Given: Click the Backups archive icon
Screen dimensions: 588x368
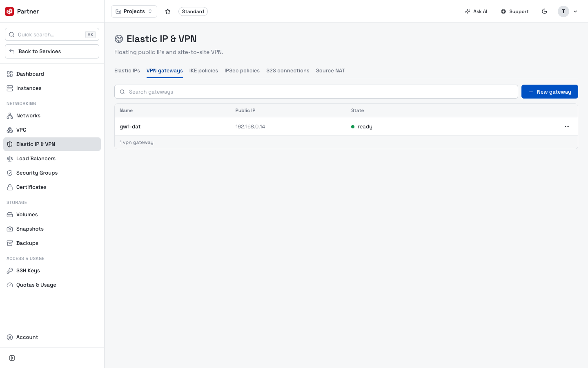Looking at the screenshot, I should (x=10, y=243).
